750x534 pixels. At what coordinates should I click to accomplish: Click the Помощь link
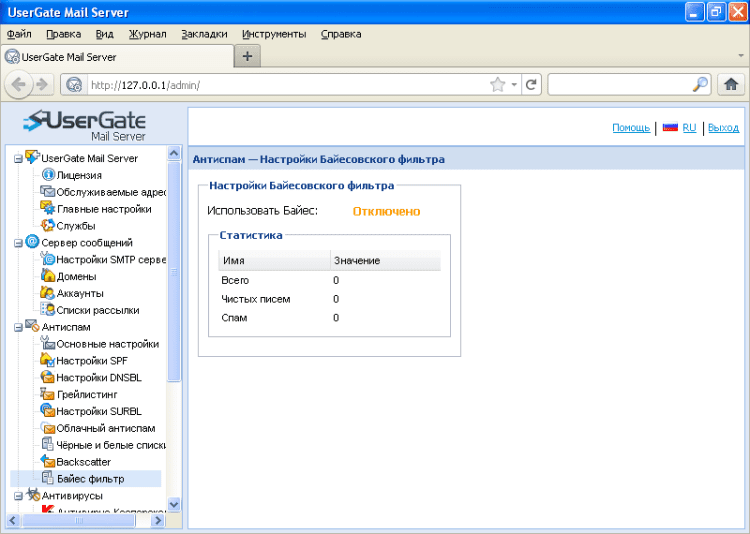631,128
